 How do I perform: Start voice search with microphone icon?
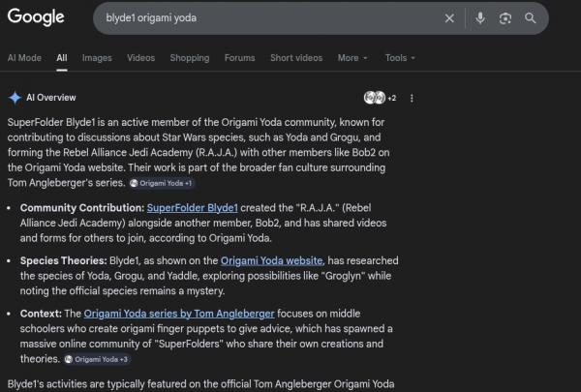pos(480,18)
